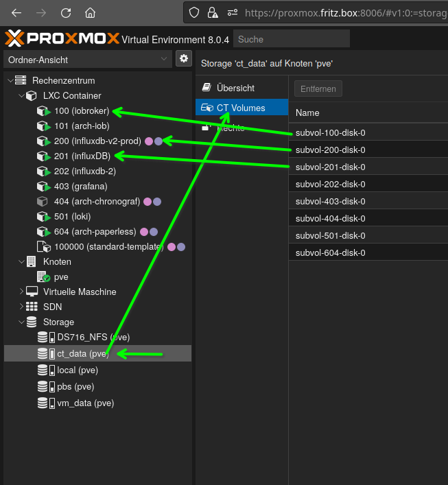Select row subvol-202-disk-0
Screen dimensions: 448x485
[368, 184]
